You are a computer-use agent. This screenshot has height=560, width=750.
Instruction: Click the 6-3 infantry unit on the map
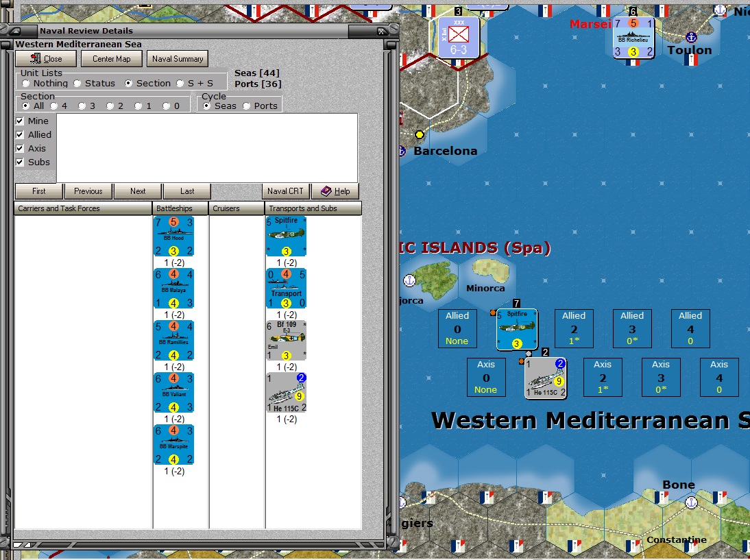458,37
